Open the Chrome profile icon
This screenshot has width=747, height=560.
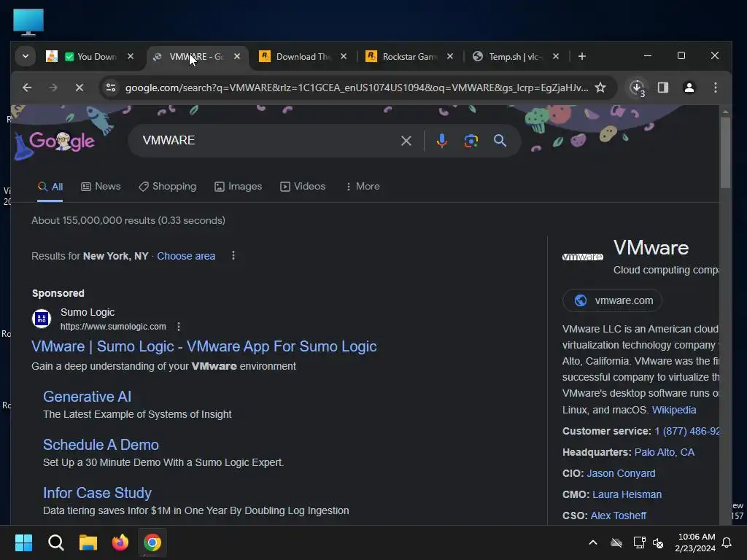coord(689,87)
